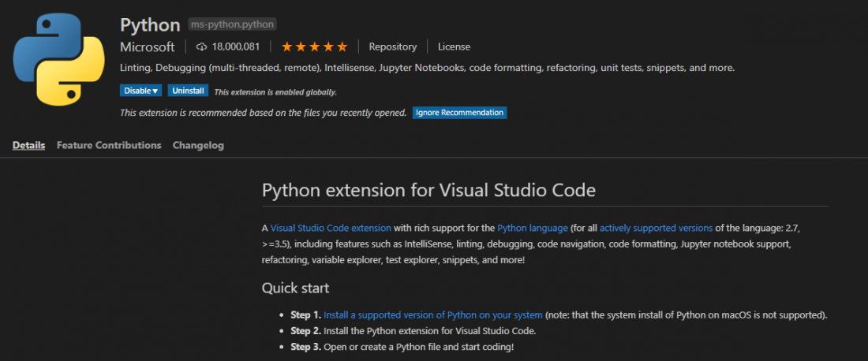The height and width of the screenshot is (361, 868).
Task: Click the 18,000,081 install count
Action: (x=236, y=47)
